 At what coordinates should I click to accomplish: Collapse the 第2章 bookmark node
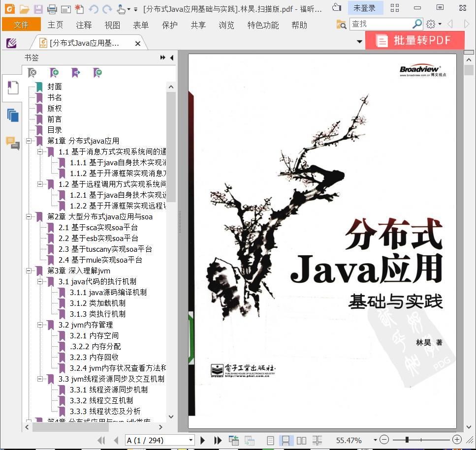tap(29, 216)
